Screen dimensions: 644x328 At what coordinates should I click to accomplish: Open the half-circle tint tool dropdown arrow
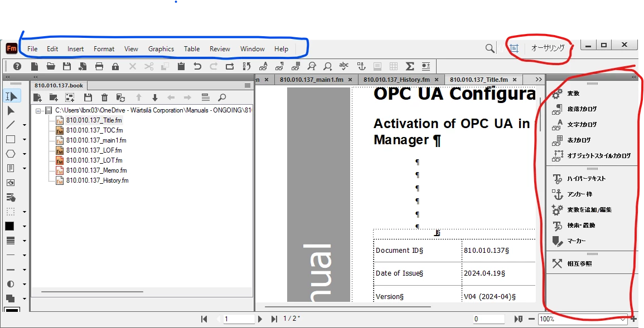(24, 284)
